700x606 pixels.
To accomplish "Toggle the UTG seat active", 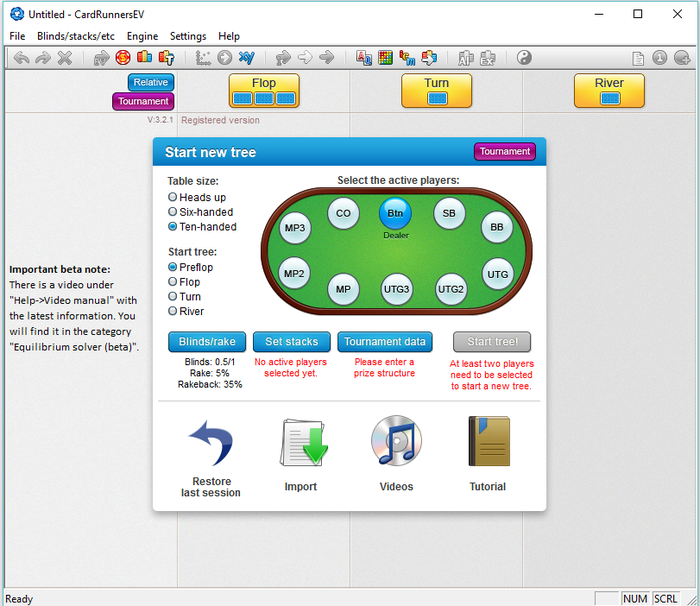I will [x=498, y=274].
